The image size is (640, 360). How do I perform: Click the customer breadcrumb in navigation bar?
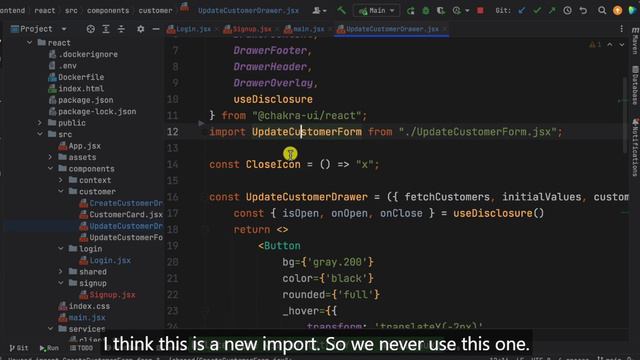tap(155, 11)
